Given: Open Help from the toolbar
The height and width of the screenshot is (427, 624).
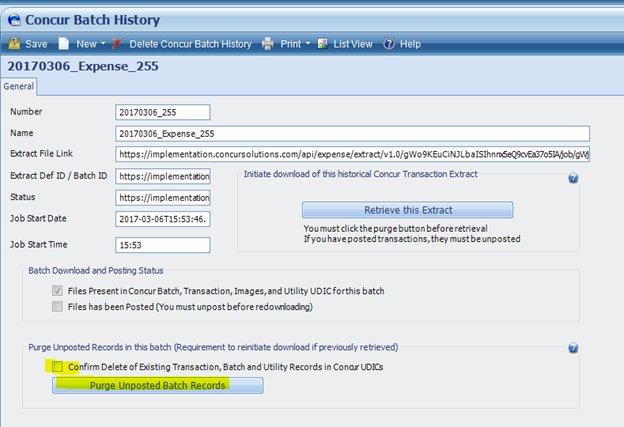Looking at the screenshot, I should 410,44.
